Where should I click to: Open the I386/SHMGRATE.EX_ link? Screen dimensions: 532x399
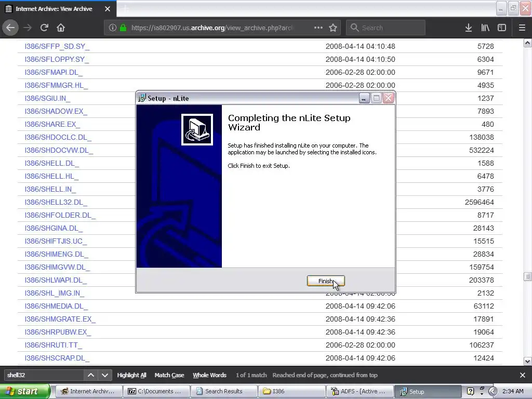60,319
